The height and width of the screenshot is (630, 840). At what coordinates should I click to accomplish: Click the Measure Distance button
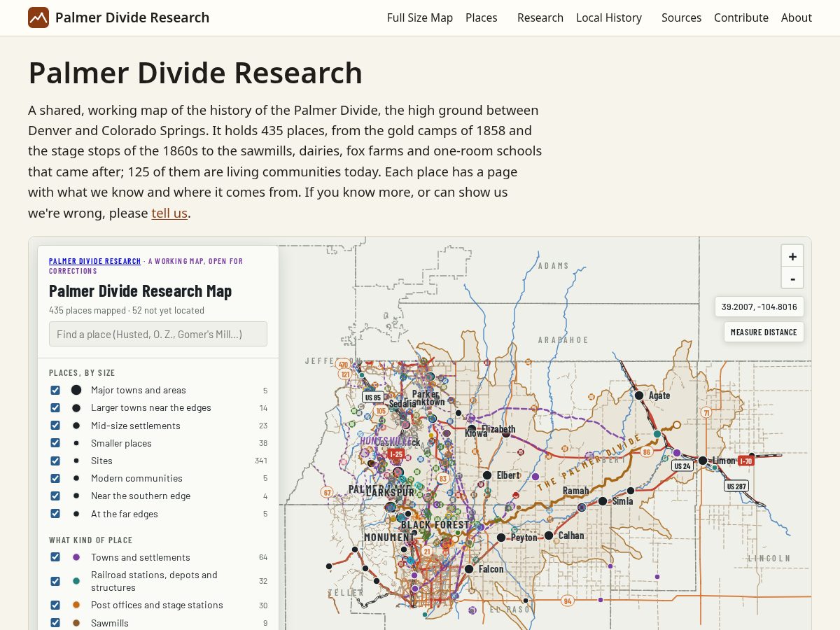pyautogui.click(x=764, y=332)
